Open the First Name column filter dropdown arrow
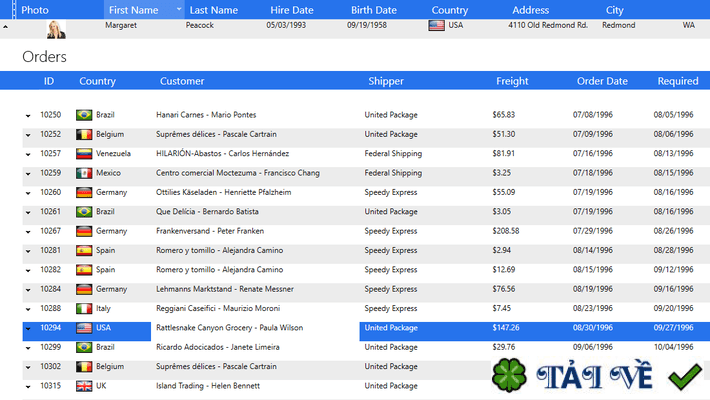 click(178, 9)
